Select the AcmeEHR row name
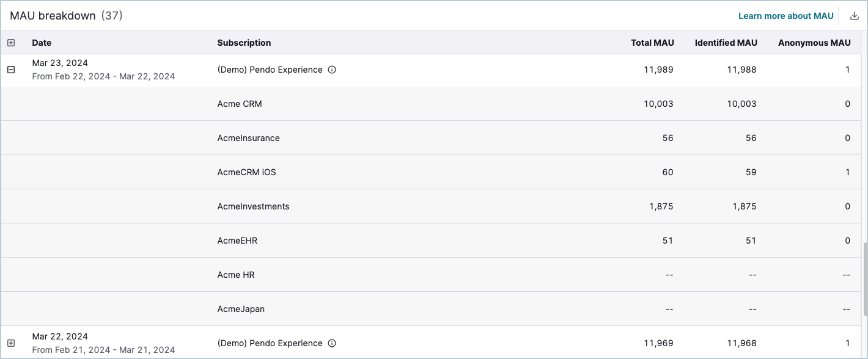The width and height of the screenshot is (868, 359). click(237, 241)
